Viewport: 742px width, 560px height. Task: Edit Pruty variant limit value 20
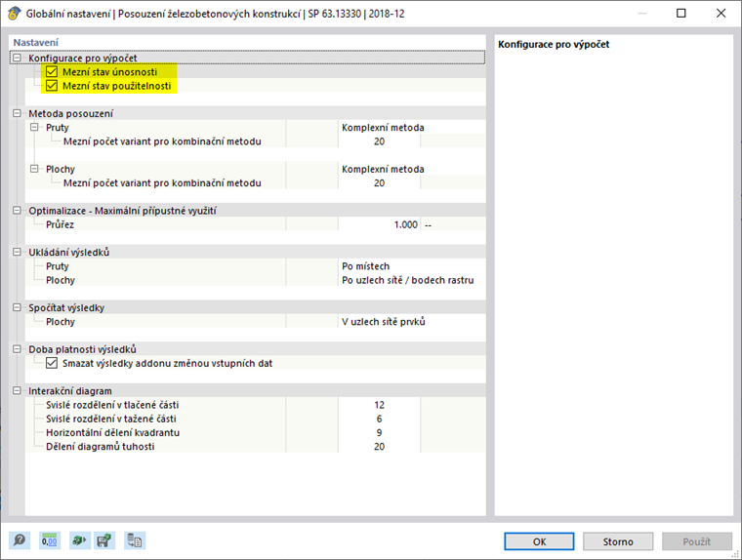click(379, 141)
